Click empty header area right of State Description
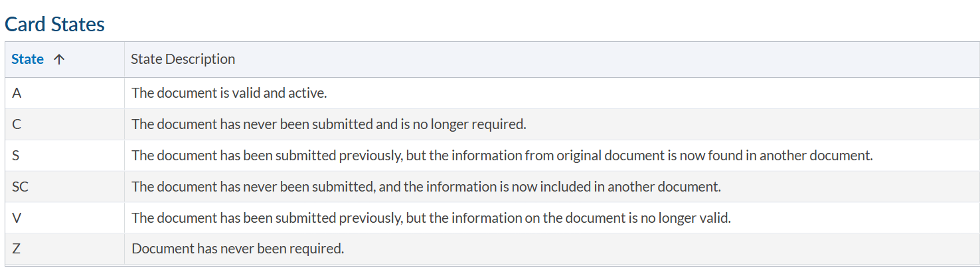Viewport: 980px width, 276px height. 598,59
